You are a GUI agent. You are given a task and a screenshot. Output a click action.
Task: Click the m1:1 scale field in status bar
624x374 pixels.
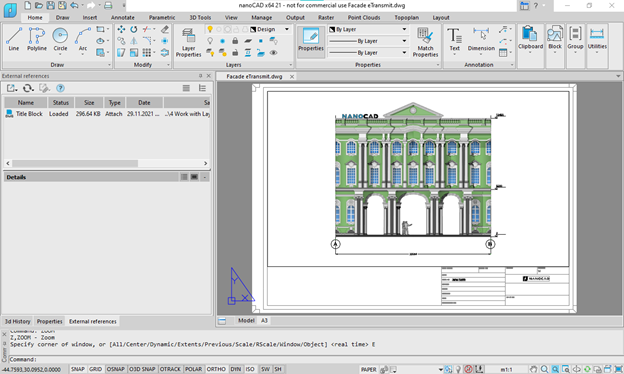(506, 369)
